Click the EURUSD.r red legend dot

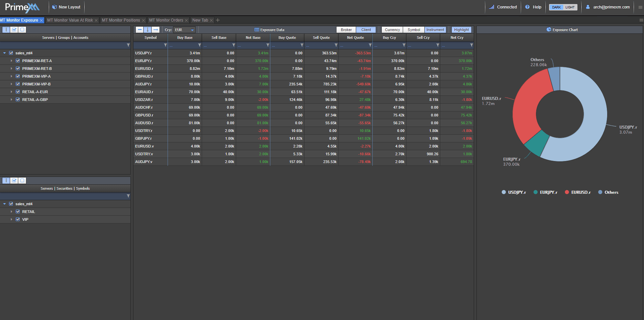tap(567, 192)
